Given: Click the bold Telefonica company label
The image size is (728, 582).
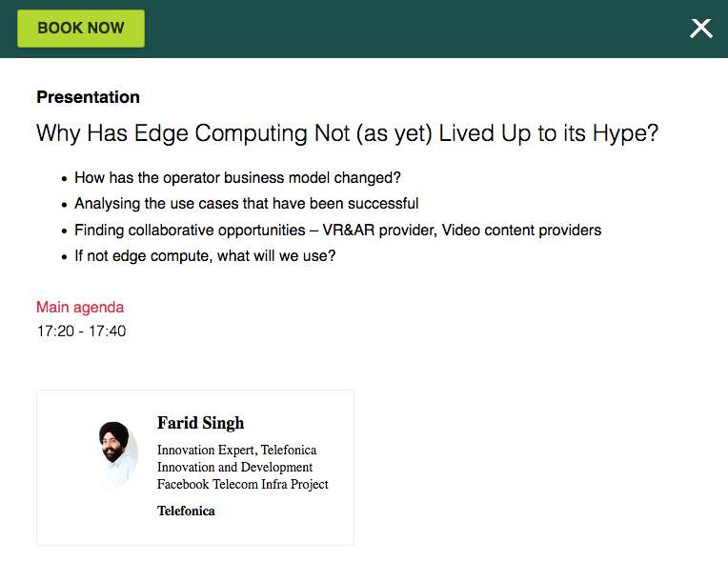Looking at the screenshot, I should coord(186,511).
